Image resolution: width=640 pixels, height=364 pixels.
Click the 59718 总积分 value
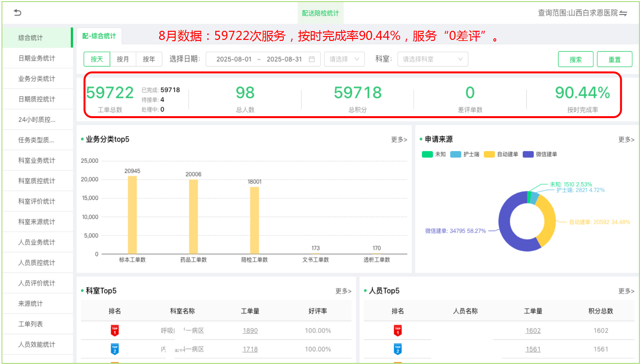pyautogui.click(x=358, y=93)
